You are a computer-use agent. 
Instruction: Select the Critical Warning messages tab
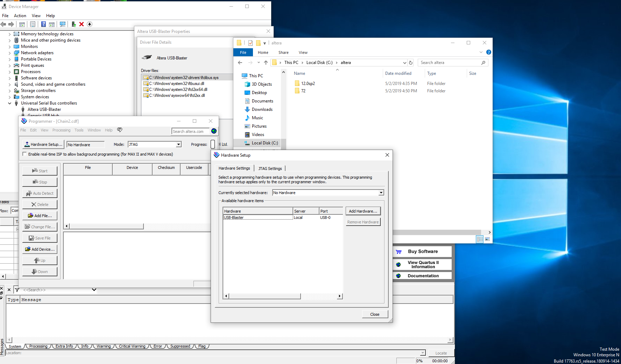point(132,347)
